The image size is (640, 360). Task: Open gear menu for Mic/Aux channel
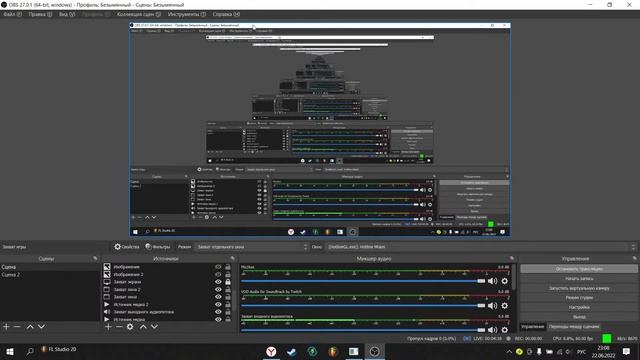[504, 281]
